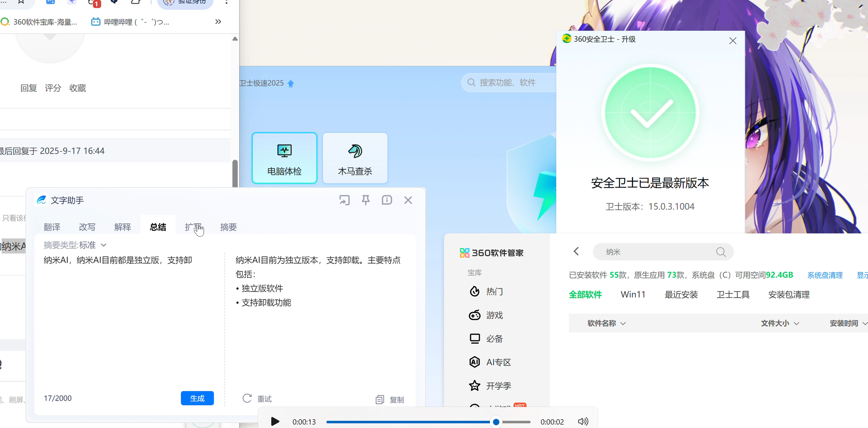The image size is (868, 428).
Task: Open the 哔哩哔哩 bookmark
Action: click(130, 22)
